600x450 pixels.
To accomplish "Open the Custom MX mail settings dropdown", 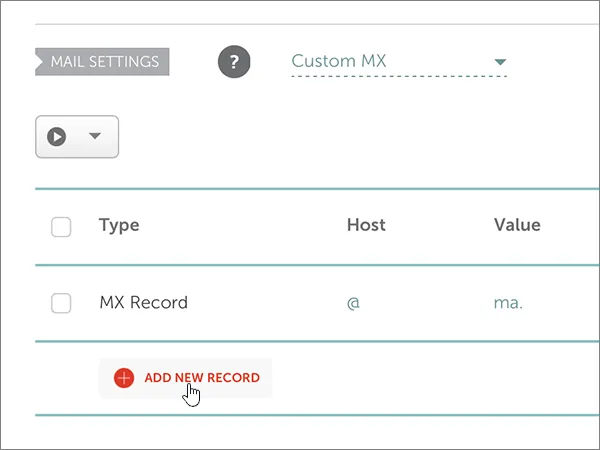I will (x=399, y=62).
